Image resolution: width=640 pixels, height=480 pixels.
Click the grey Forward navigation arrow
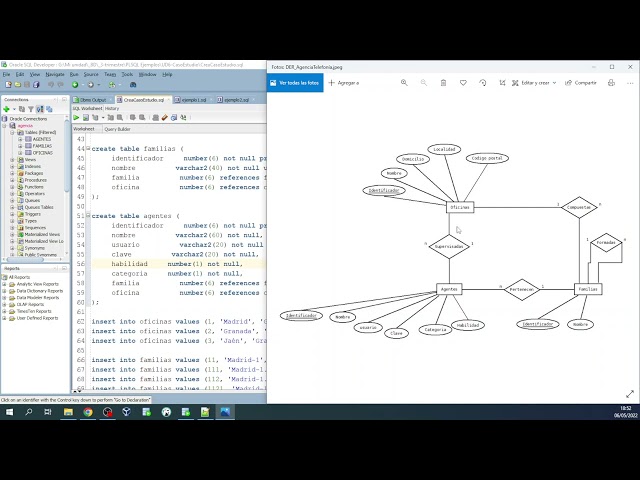[x=90, y=84]
